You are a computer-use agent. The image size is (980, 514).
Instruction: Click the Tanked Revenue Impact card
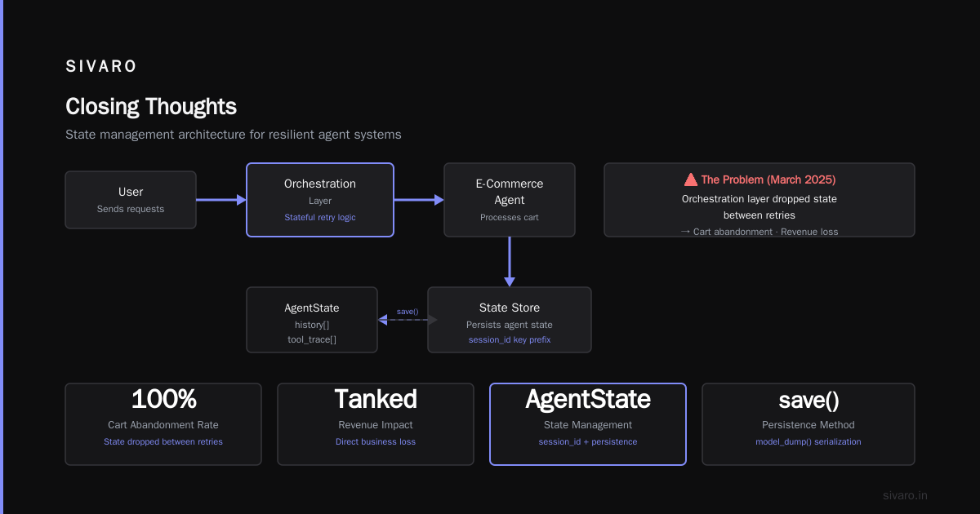coord(376,424)
